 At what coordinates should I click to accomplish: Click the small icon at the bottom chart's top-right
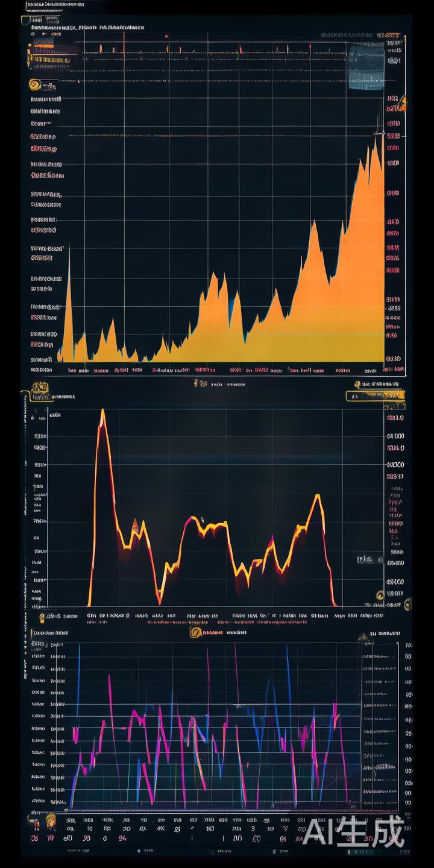click(x=363, y=637)
